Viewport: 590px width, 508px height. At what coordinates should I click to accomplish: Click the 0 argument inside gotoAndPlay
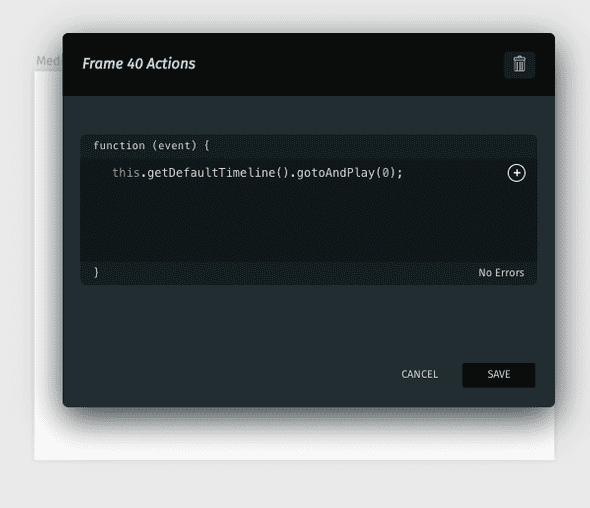(386, 173)
